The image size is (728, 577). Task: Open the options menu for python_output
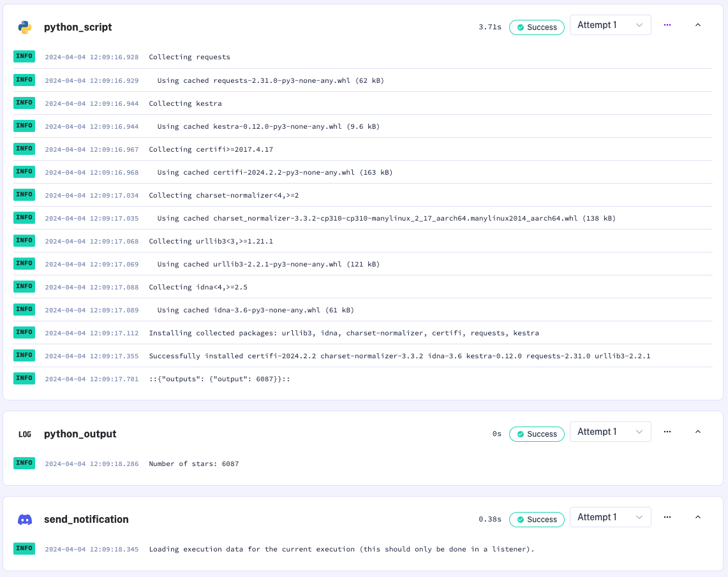coord(667,432)
